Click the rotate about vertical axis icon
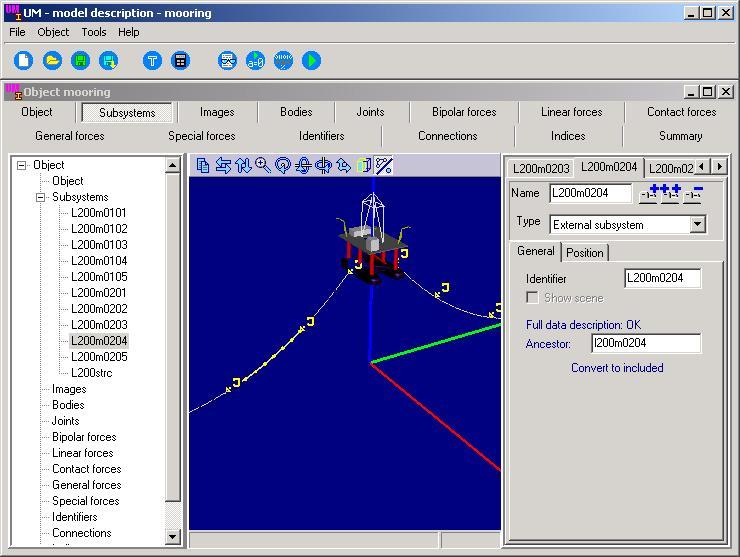 323,166
